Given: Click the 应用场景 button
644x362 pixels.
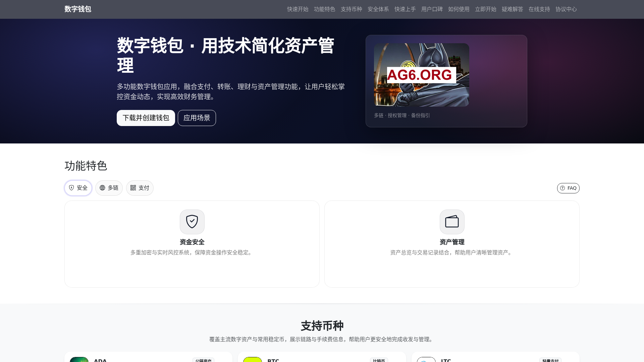Looking at the screenshot, I should point(197,118).
